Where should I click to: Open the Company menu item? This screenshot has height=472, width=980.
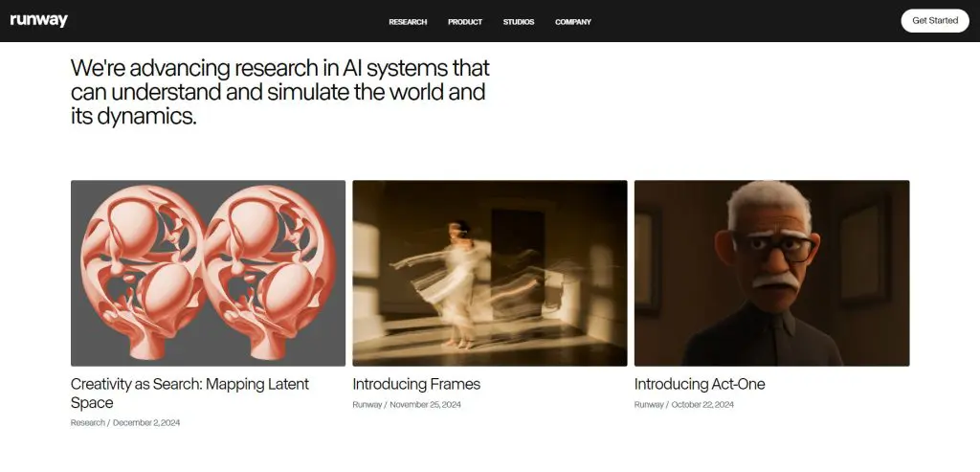point(573,22)
